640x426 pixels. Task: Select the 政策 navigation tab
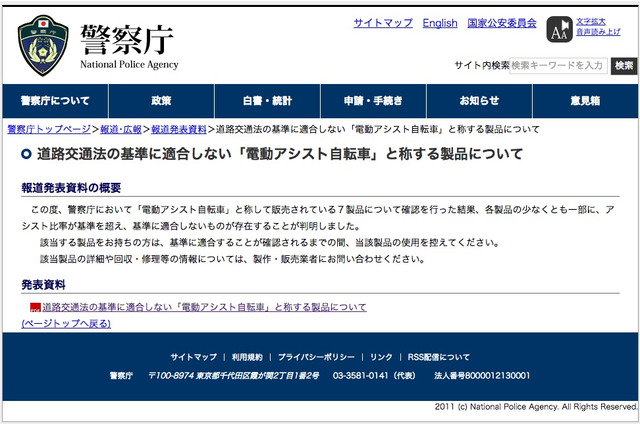pyautogui.click(x=161, y=101)
